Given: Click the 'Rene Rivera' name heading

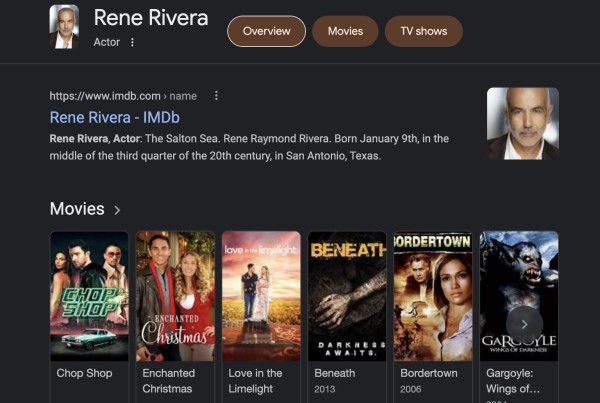Looking at the screenshot, I should coord(151,18).
